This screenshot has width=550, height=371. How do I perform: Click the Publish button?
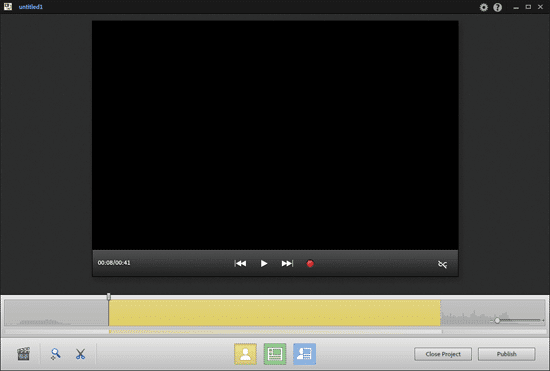tap(507, 354)
